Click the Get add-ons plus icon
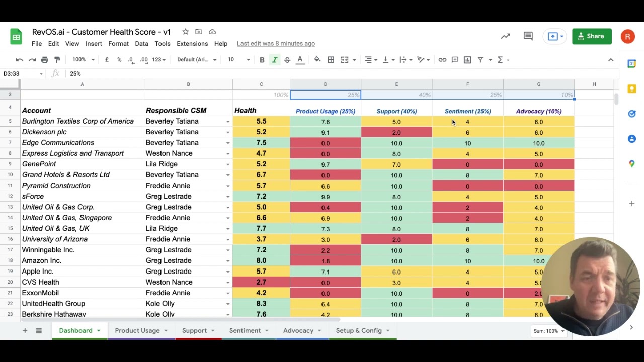 (632, 204)
